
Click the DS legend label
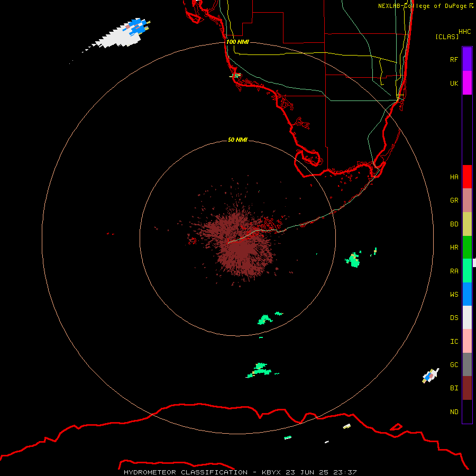pos(454,318)
